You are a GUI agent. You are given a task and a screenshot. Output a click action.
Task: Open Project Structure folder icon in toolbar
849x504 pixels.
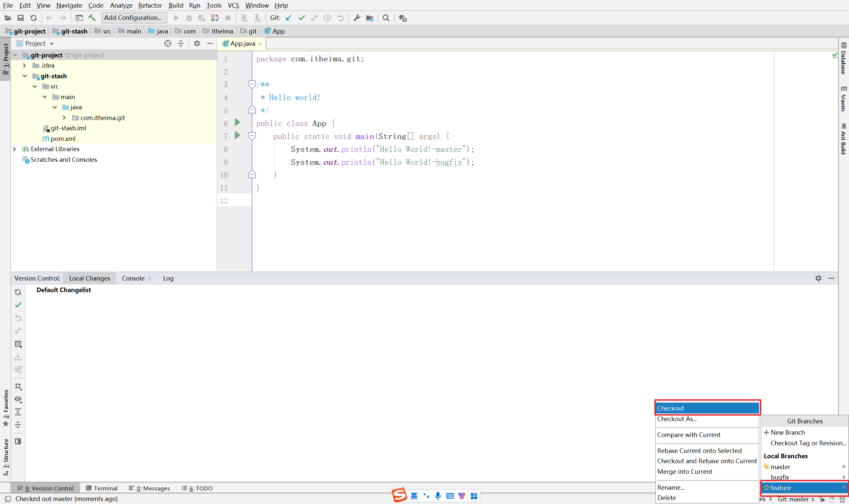click(370, 18)
